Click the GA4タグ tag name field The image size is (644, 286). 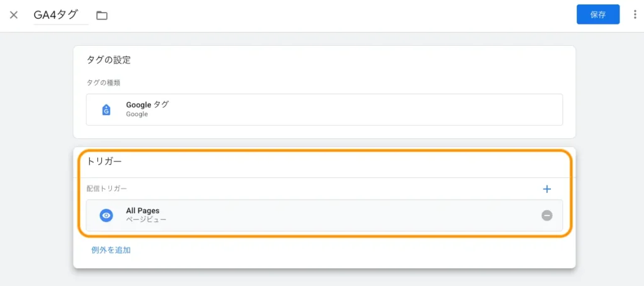coord(60,15)
